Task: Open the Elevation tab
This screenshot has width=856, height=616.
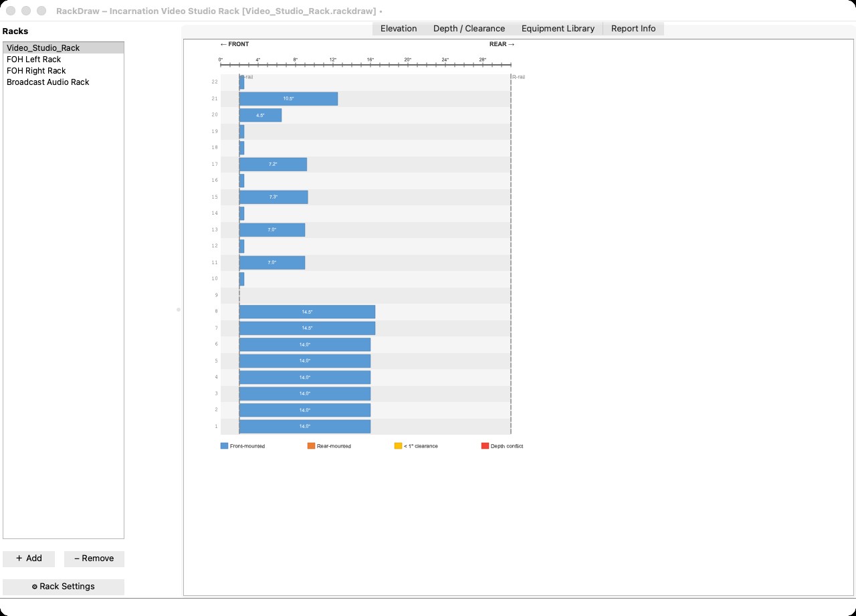Action: (x=399, y=29)
